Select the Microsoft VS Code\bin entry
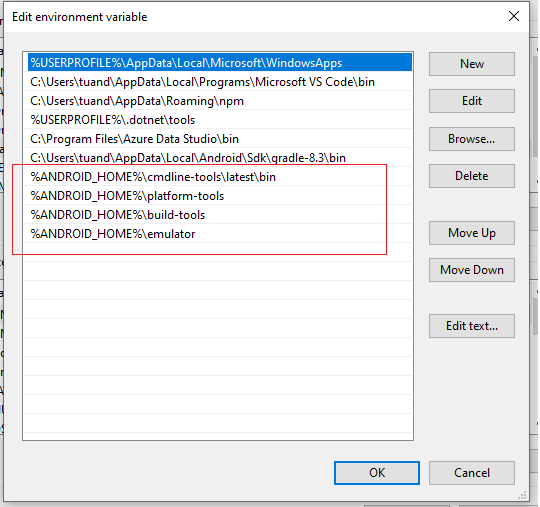 click(x=220, y=82)
